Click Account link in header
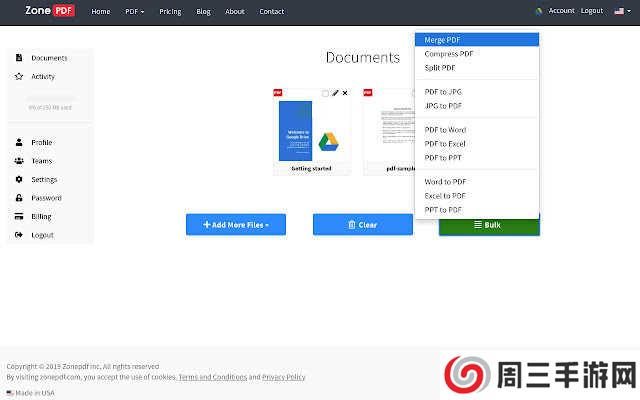 (x=561, y=11)
